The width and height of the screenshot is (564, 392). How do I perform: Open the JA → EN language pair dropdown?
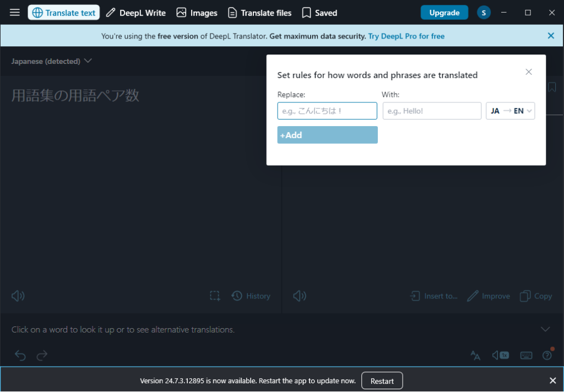pyautogui.click(x=510, y=111)
